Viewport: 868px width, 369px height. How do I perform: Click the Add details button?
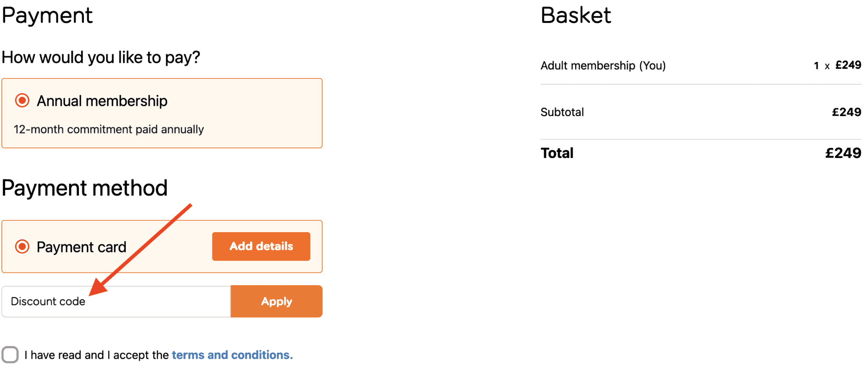(261, 246)
